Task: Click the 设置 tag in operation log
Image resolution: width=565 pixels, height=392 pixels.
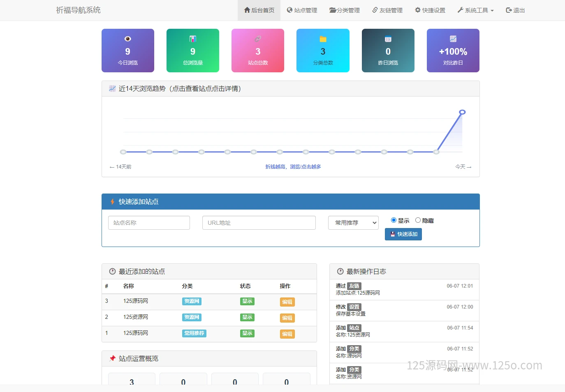Action: 354,307
